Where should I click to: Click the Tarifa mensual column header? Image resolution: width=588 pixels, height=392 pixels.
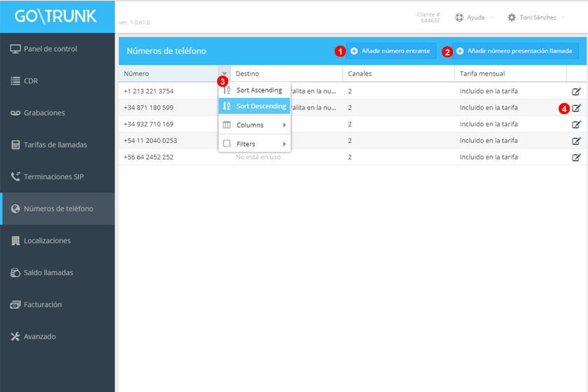pyautogui.click(x=510, y=73)
